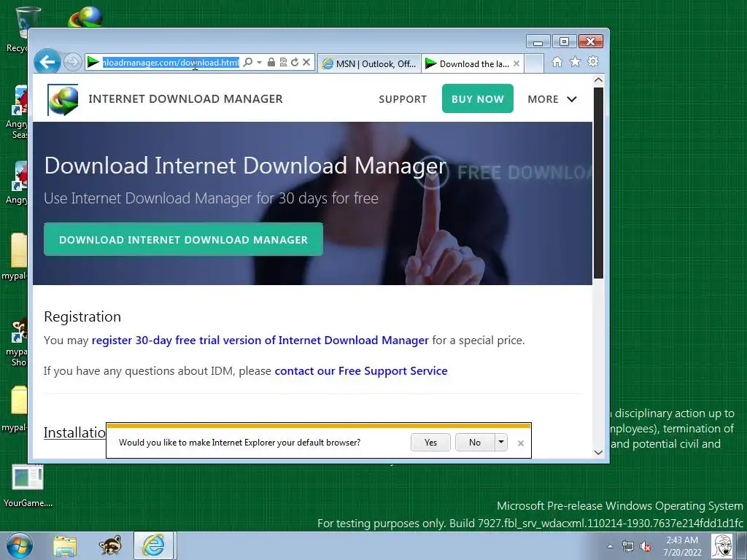747x560 pixels.
Task: Click No on default browser prompt
Action: click(475, 443)
